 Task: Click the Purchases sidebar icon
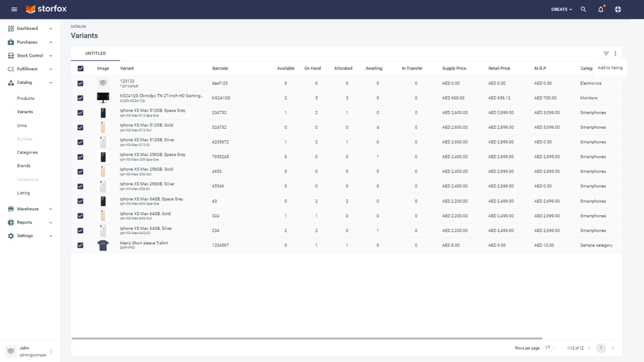pyautogui.click(x=11, y=42)
